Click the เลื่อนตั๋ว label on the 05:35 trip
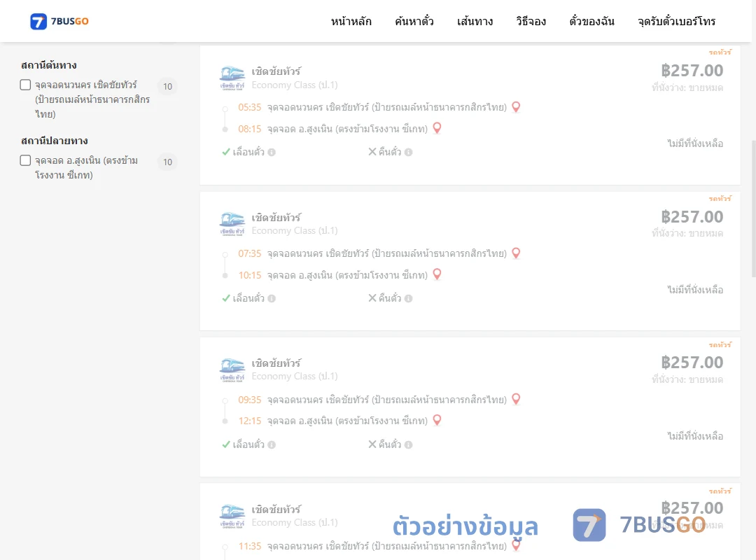Viewport: 756px width, 560px height. (248, 152)
